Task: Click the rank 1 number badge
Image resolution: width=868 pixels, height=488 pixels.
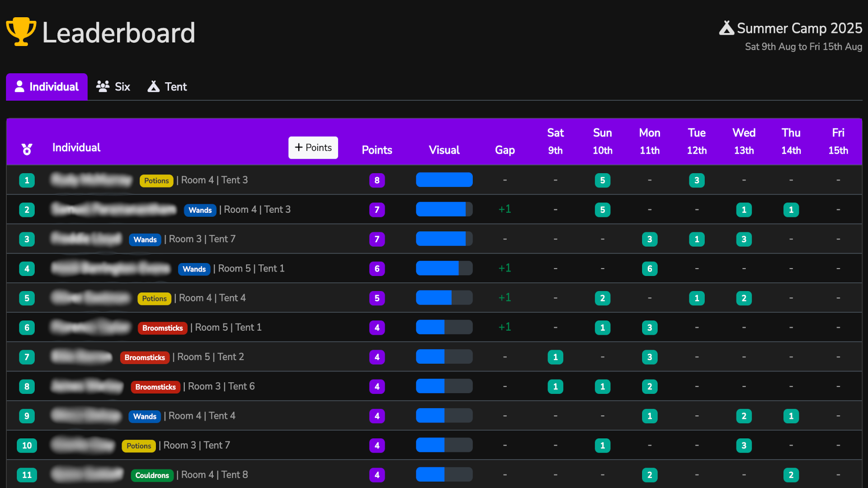Action: pos(27,180)
